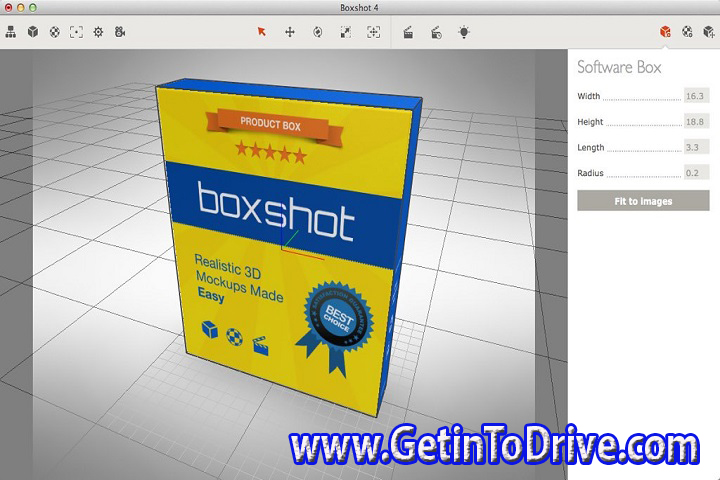The width and height of the screenshot is (720, 480).
Task: Open the checkered ball materials panel
Action: [x=55, y=32]
